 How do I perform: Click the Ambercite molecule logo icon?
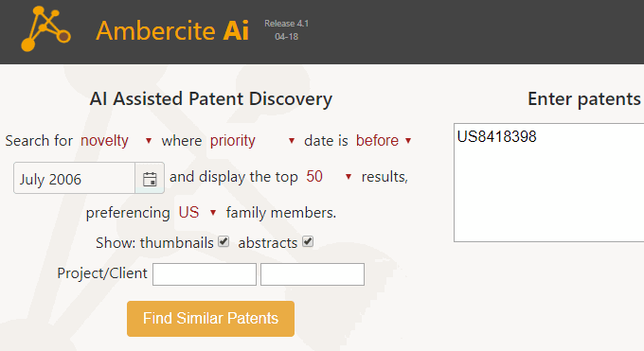(x=45, y=28)
